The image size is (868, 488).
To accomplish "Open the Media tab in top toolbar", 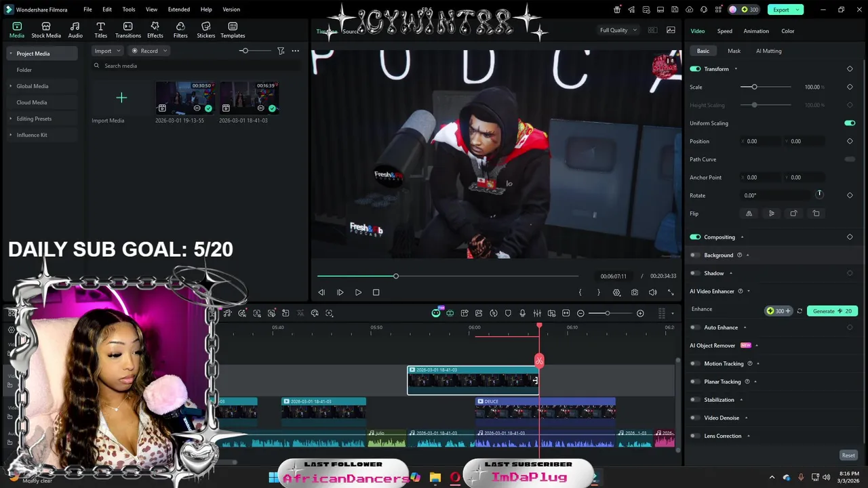I will [17, 30].
